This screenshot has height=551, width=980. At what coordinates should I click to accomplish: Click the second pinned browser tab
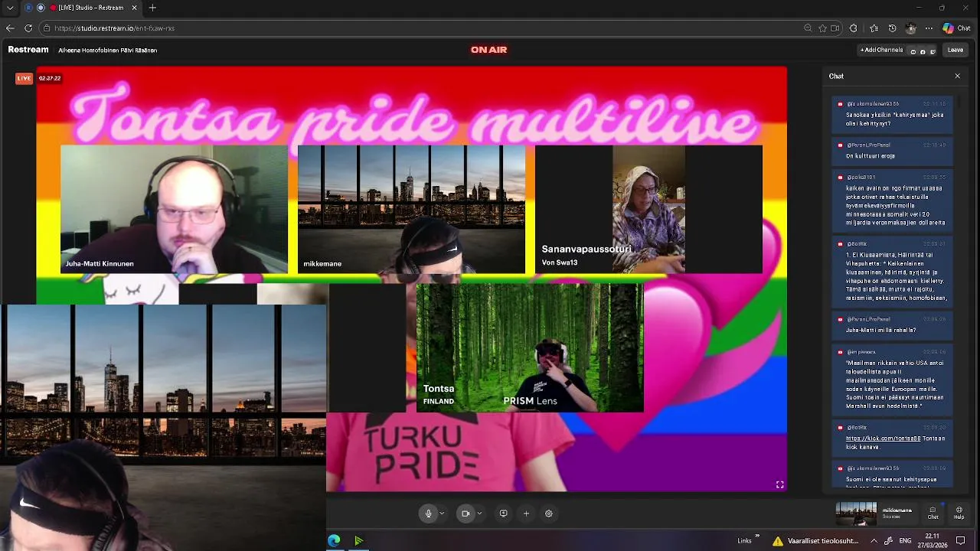[x=41, y=8]
